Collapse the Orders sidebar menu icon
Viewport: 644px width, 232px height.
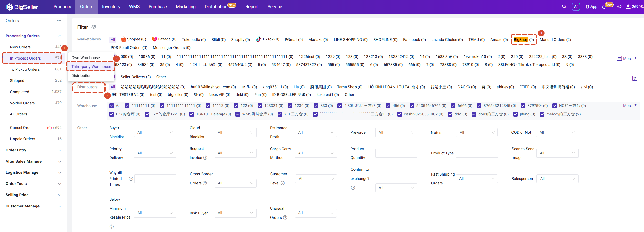tap(59, 21)
